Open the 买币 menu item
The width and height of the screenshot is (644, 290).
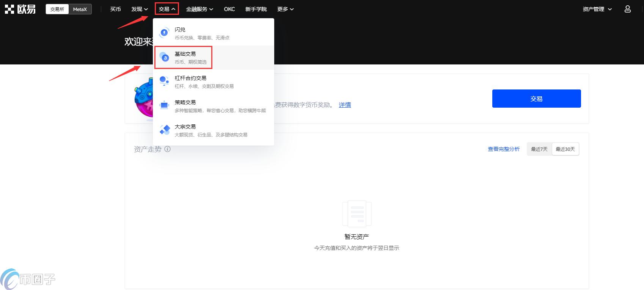point(115,9)
